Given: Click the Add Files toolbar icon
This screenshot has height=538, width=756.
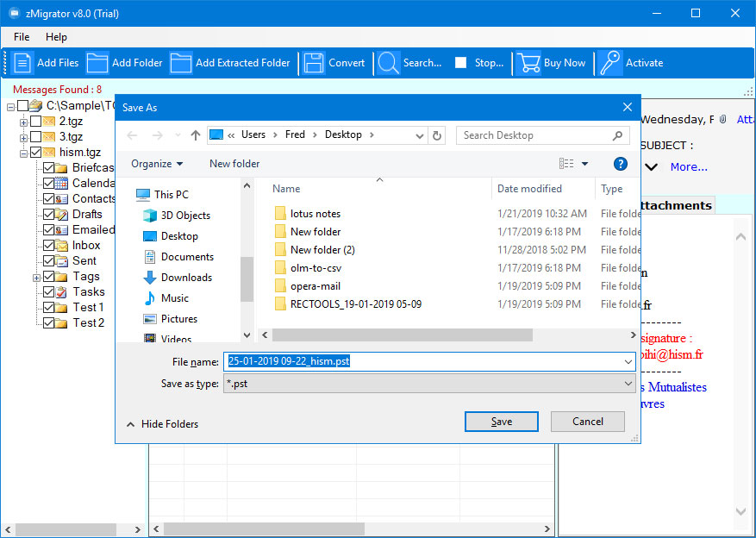Looking at the screenshot, I should coord(22,63).
